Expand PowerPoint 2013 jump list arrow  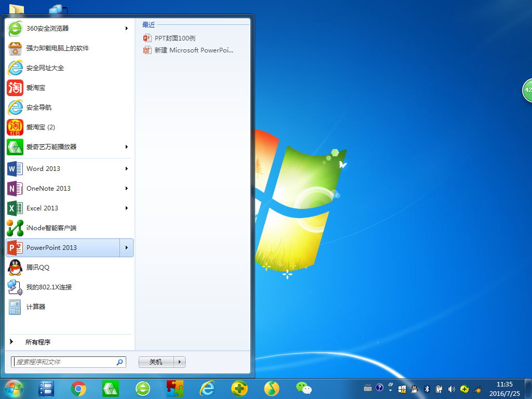tap(127, 248)
